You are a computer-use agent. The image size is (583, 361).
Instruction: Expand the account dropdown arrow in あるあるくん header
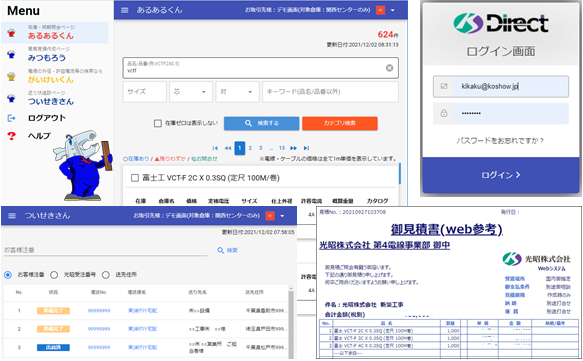(x=393, y=10)
